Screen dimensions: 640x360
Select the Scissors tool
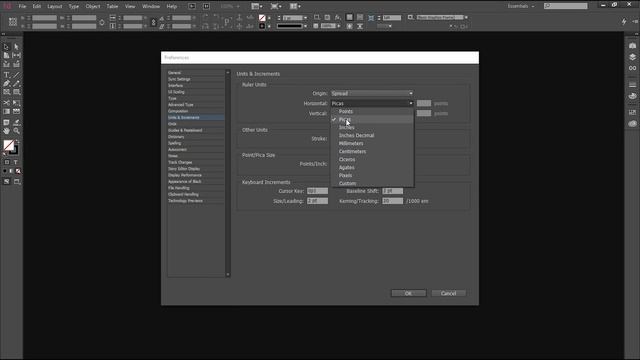pyautogui.click(x=7, y=103)
